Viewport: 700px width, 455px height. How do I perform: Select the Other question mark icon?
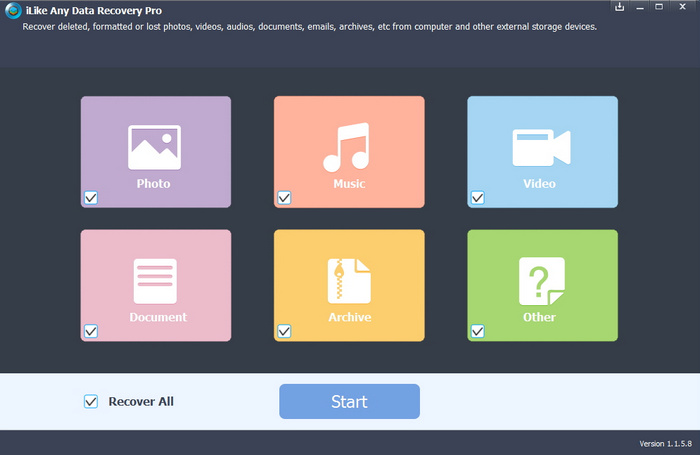(541, 281)
